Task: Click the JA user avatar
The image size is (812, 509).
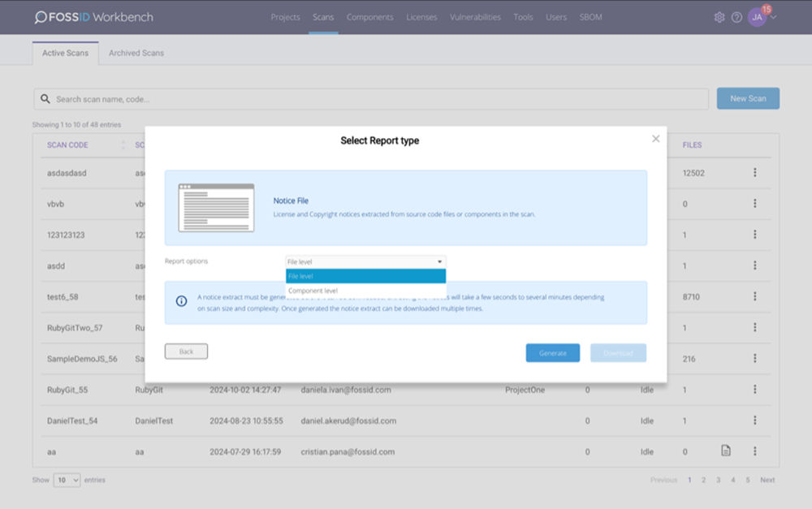Action: click(757, 17)
